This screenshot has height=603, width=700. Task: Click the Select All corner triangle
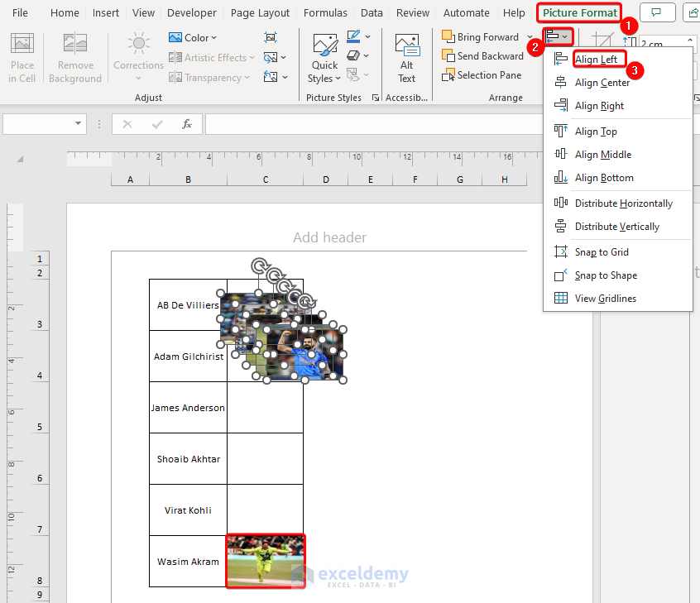pyautogui.click(x=20, y=159)
